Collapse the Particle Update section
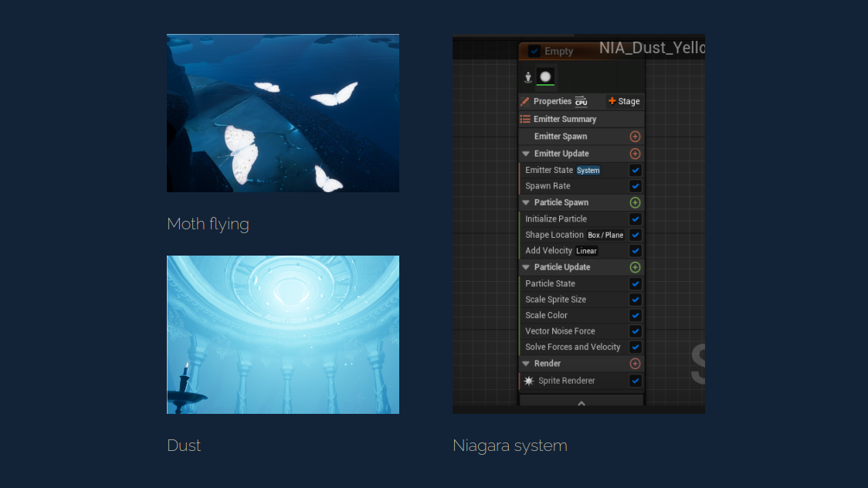Screen dimensions: 868x488 coord(526,267)
